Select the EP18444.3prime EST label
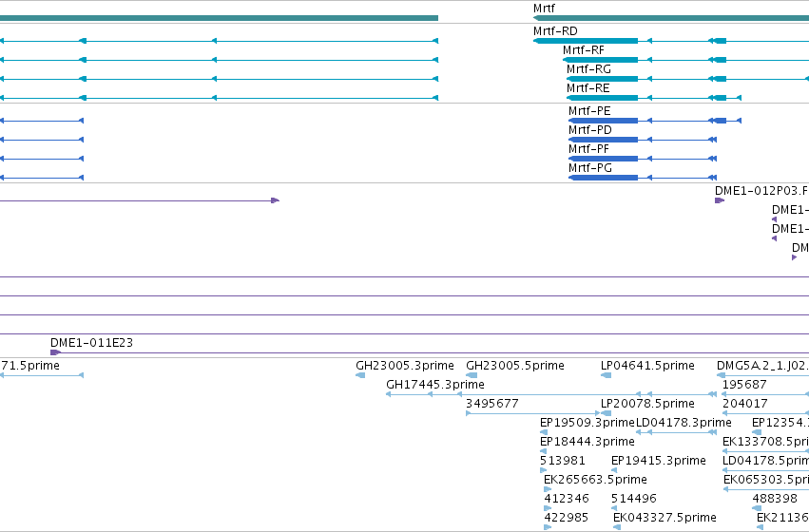 coord(587,442)
